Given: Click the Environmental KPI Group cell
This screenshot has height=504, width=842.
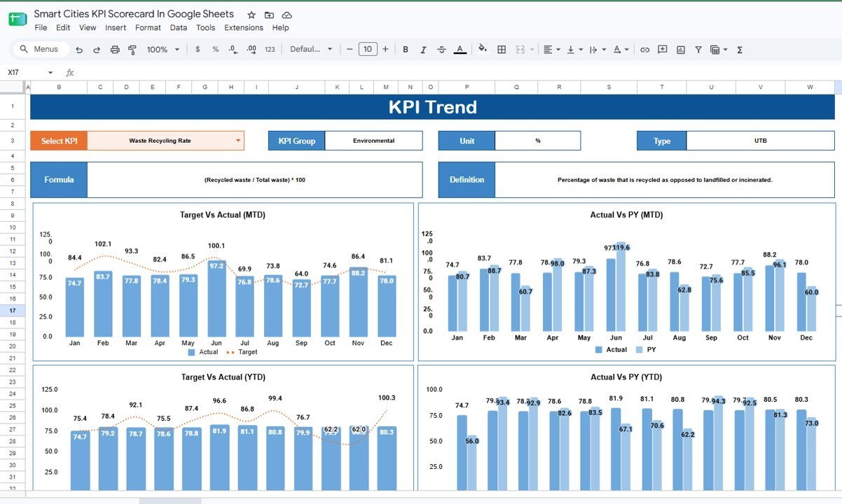Looking at the screenshot, I should coord(373,141).
